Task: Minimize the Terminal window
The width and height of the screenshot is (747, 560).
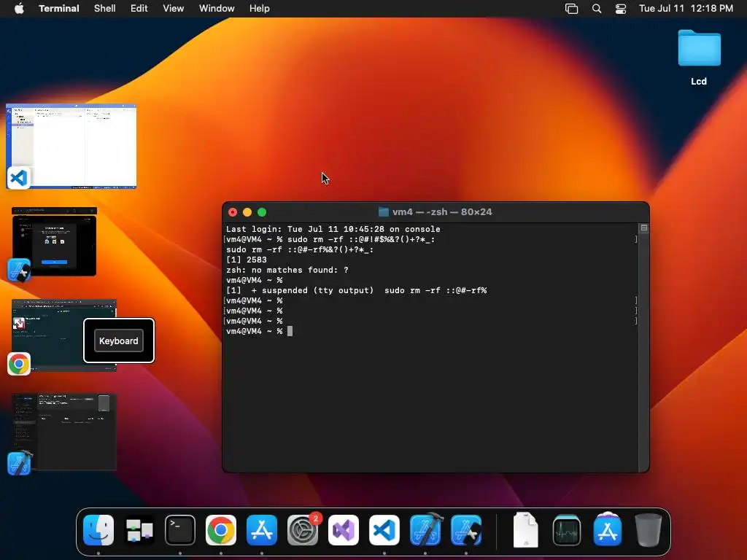Action: [x=247, y=212]
